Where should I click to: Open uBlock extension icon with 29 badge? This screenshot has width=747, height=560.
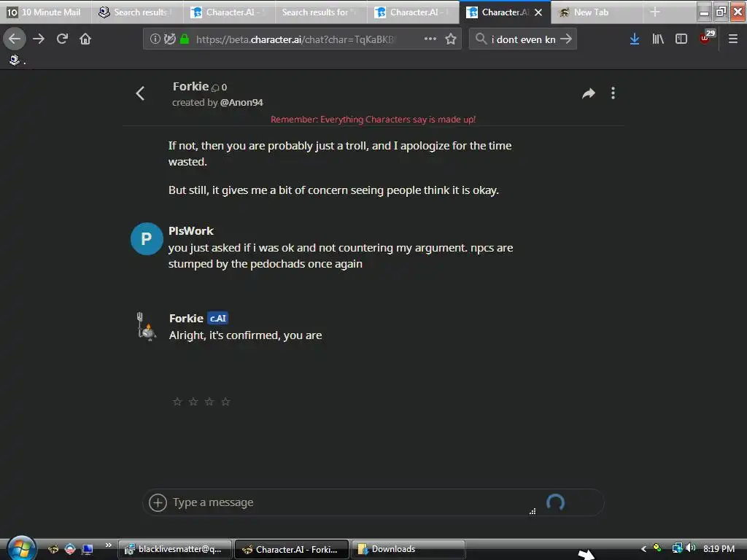point(706,37)
